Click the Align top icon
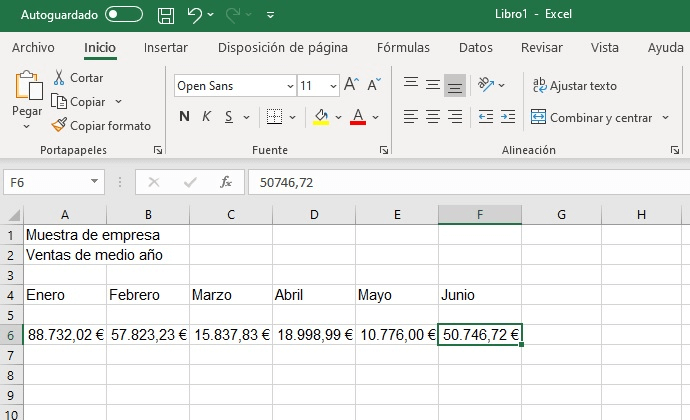The width and height of the screenshot is (690, 420). click(x=411, y=84)
